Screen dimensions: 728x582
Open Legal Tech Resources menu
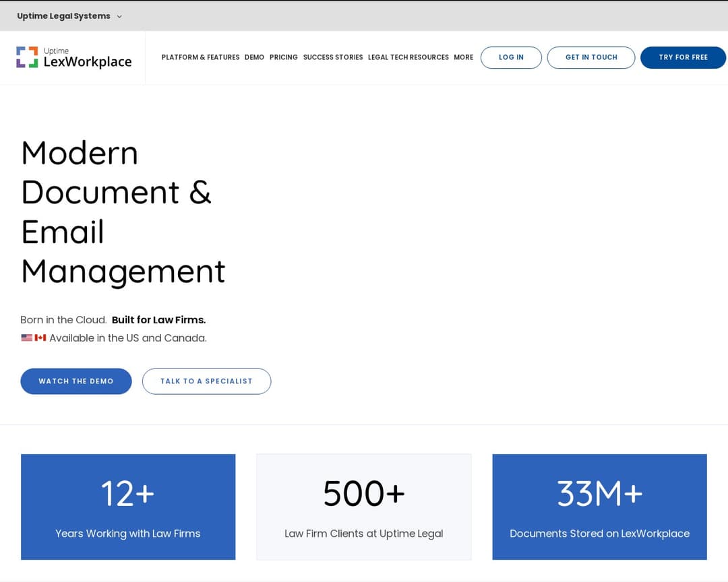coord(408,57)
